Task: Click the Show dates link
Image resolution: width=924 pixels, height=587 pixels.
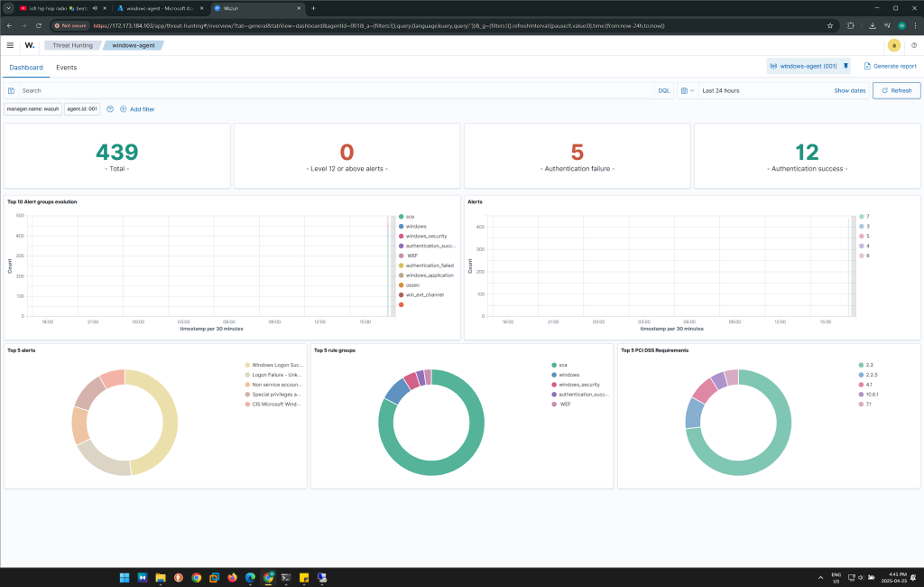Action: coord(850,91)
